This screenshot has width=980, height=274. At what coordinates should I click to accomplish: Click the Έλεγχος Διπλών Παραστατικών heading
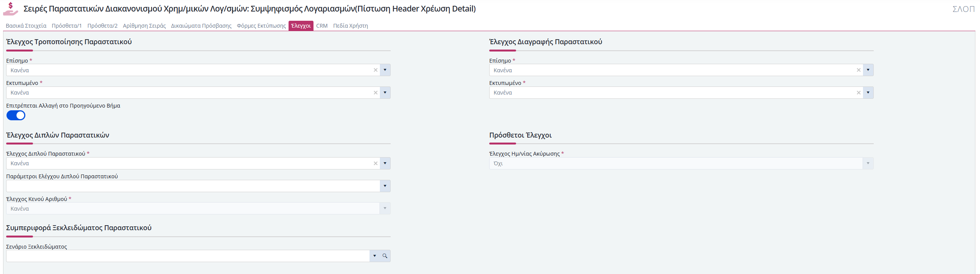[58, 135]
